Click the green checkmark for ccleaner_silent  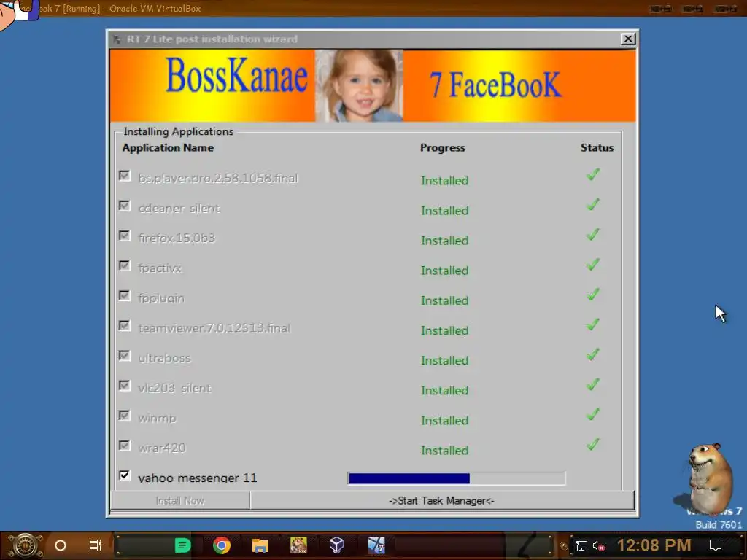click(592, 205)
